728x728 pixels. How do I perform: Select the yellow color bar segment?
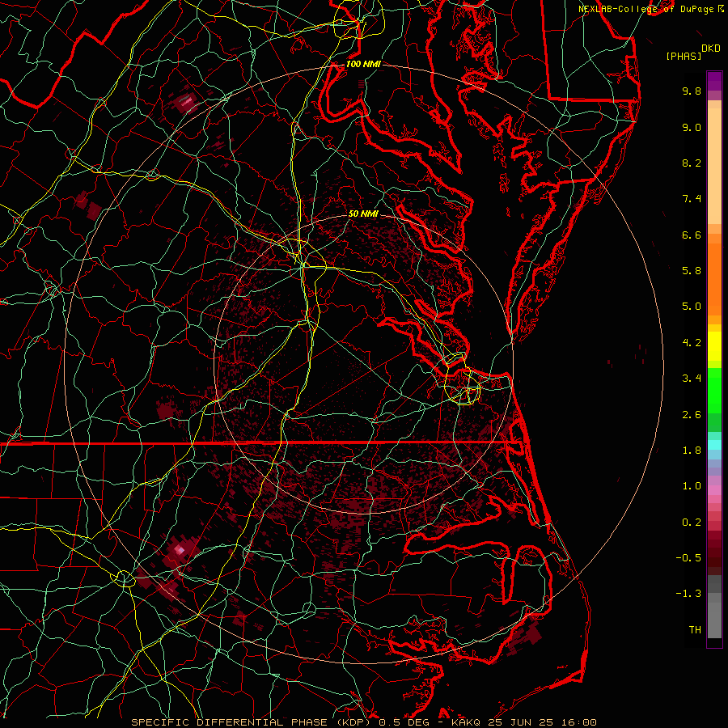714,346
